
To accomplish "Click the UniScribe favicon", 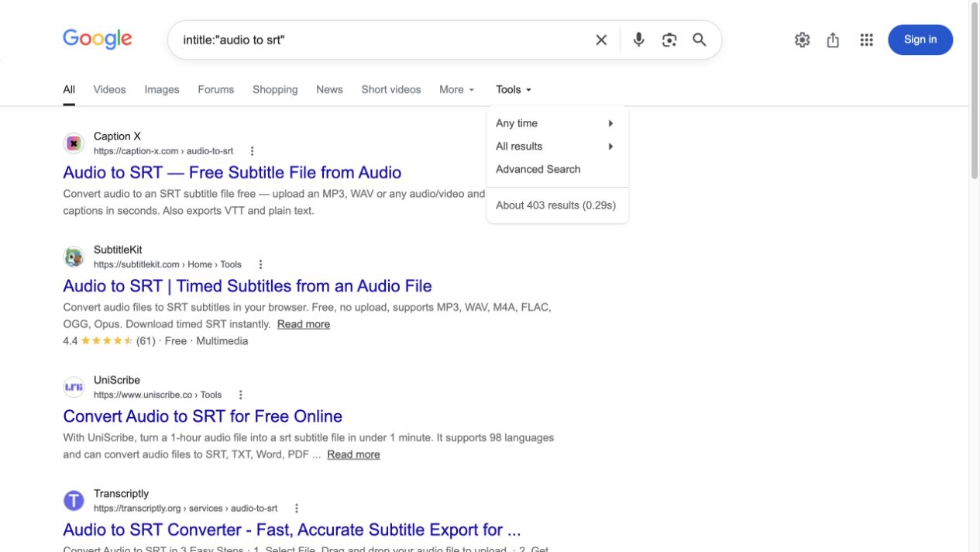I will [74, 387].
